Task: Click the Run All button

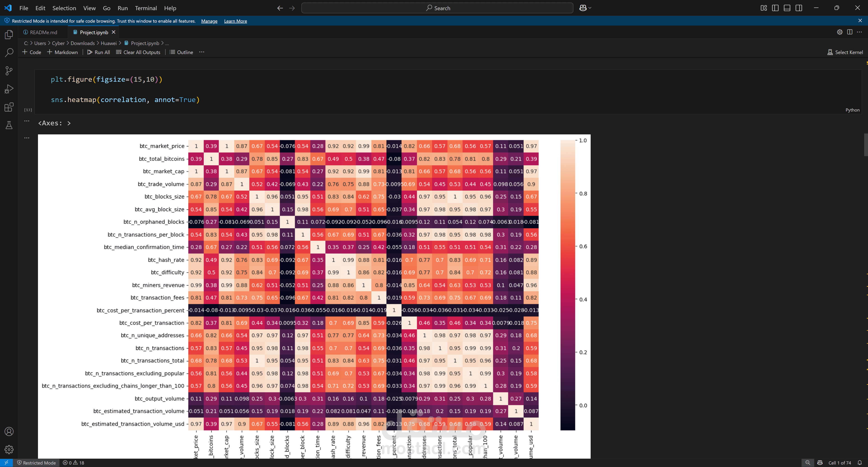Action: pos(98,52)
